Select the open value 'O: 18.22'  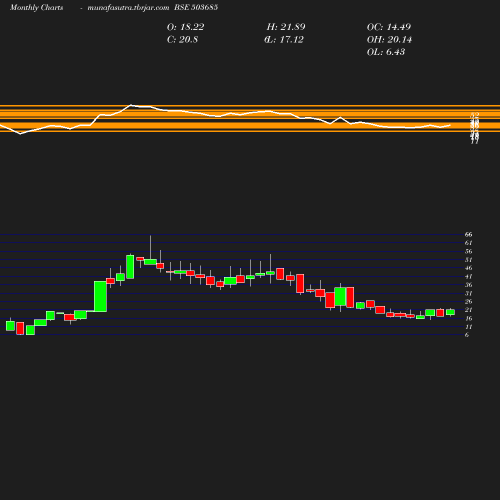(185, 27)
